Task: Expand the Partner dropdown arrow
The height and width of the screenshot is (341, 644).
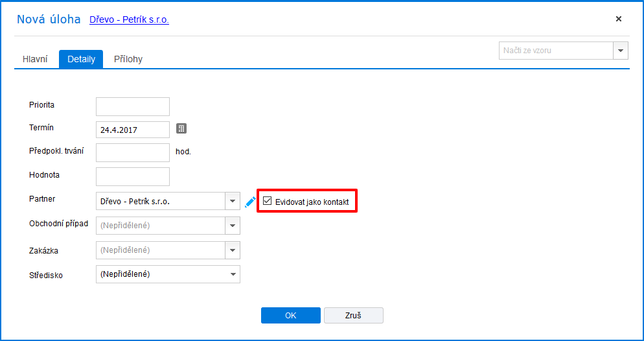Action: [x=233, y=202]
